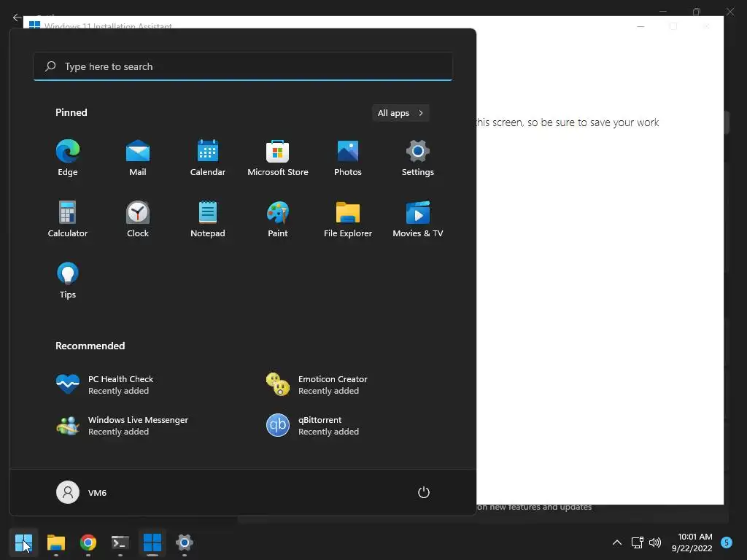Open File Explorer from pinned apps
Image resolution: width=747 pixels, height=560 pixels.
tap(348, 219)
